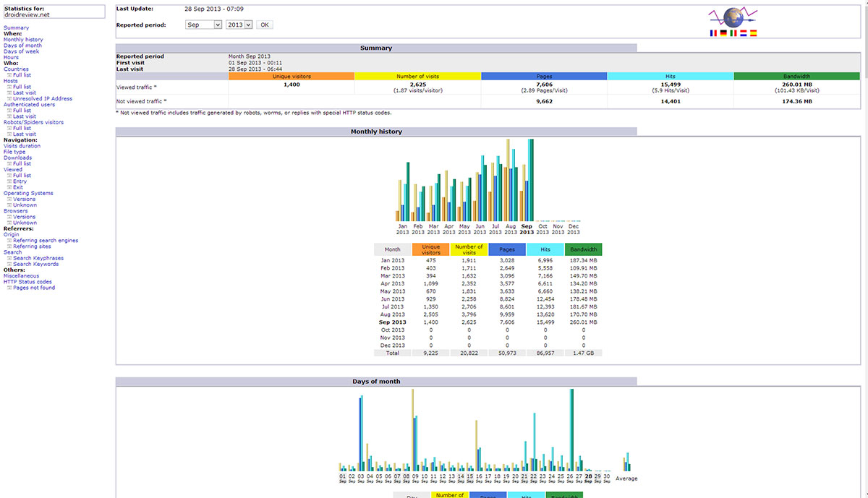This screenshot has height=498, width=868.
Task: Switch language with the Italian flag
Action: 733,33
